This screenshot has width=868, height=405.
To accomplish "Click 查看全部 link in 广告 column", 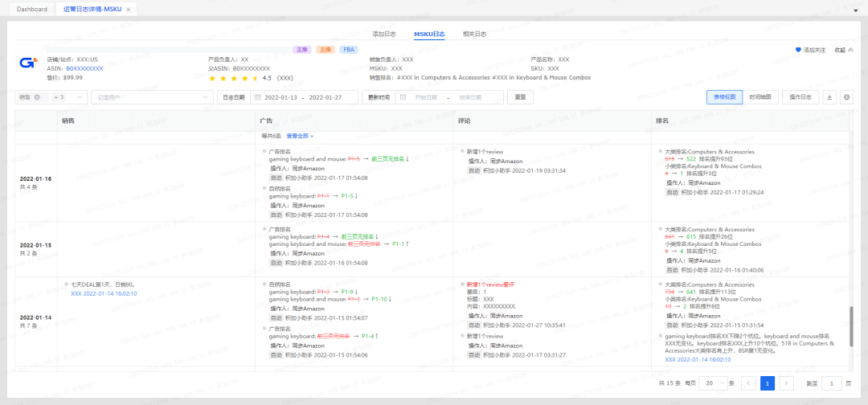I will (300, 136).
